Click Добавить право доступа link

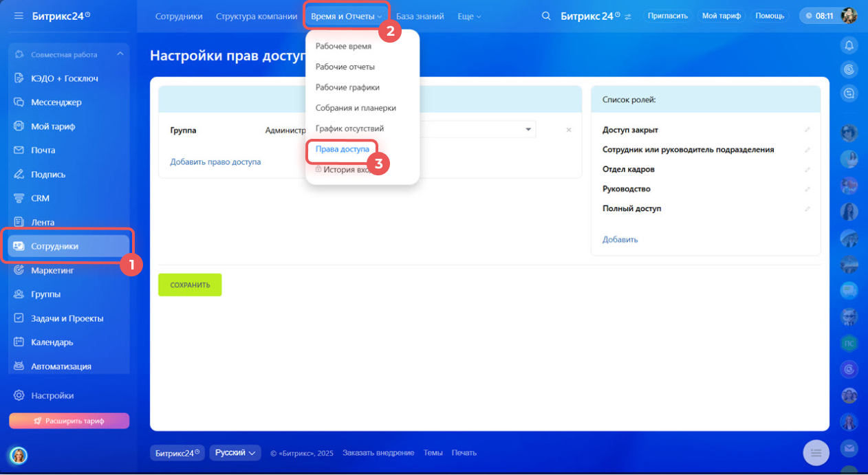point(215,162)
